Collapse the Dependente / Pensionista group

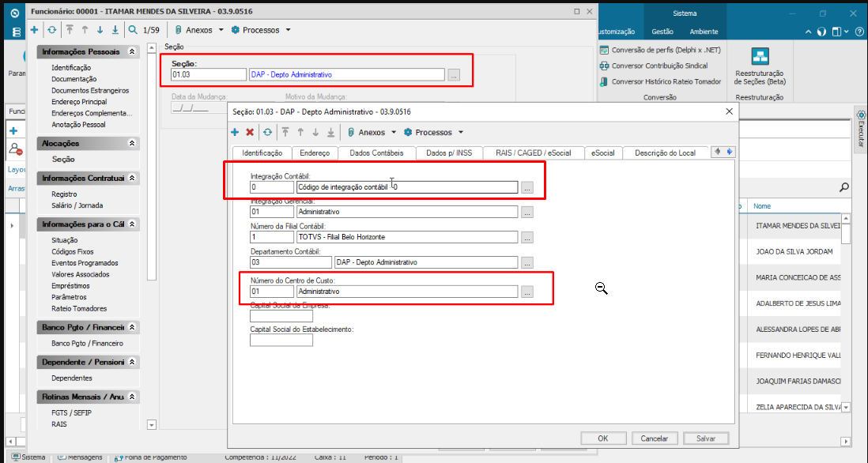pos(132,363)
